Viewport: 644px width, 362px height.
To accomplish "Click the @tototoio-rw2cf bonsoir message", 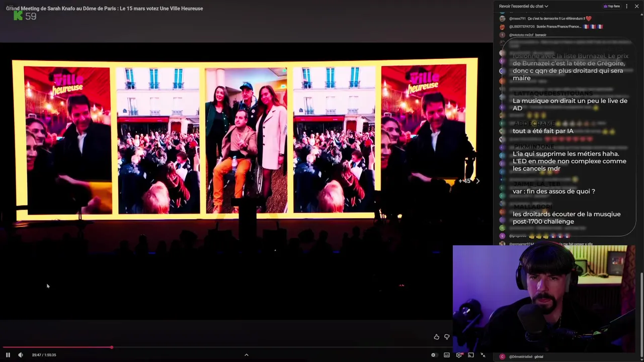I will point(528,35).
